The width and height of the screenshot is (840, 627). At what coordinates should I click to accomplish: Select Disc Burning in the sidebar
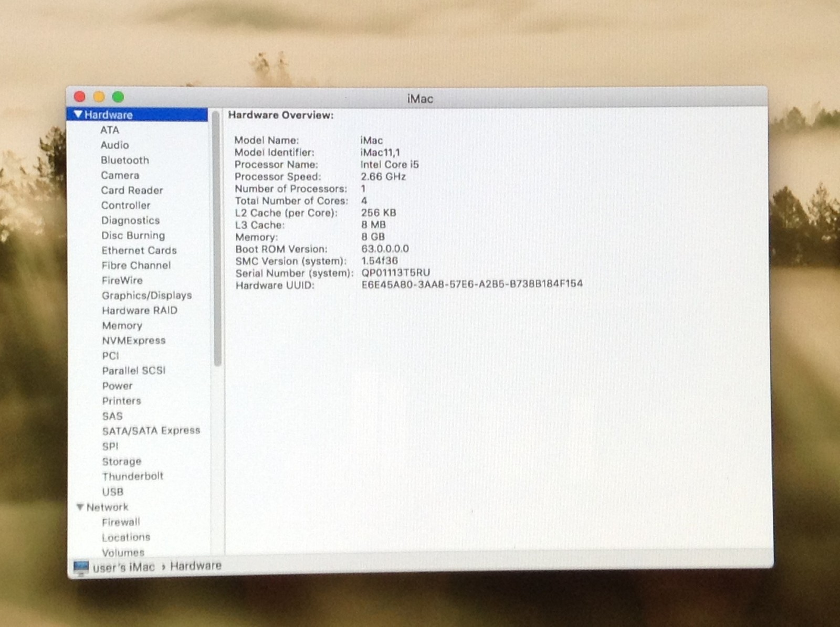point(133,236)
